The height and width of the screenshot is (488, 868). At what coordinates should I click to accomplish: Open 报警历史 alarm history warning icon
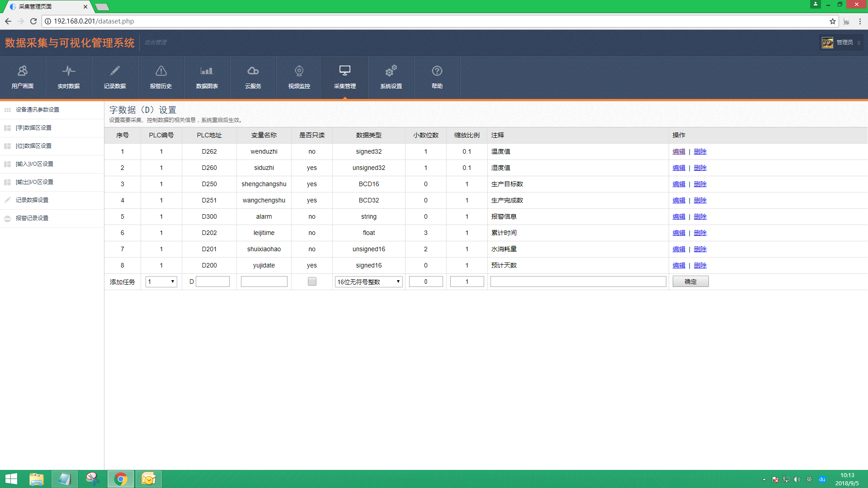161,71
